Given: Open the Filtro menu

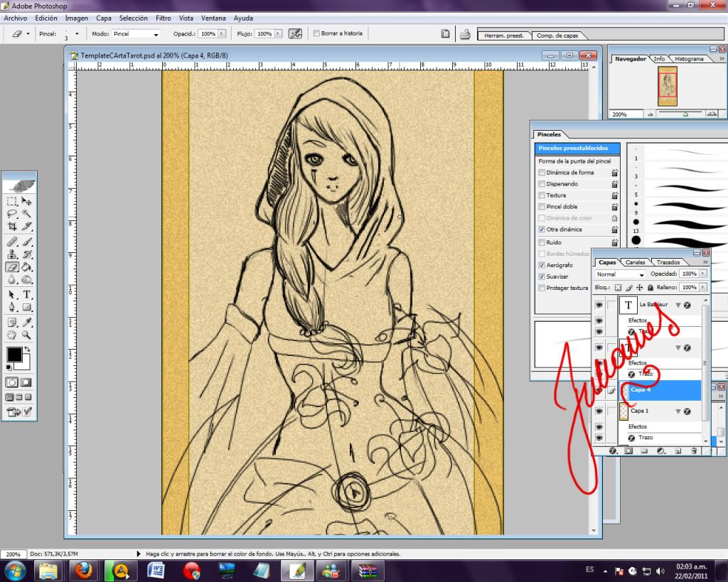Looking at the screenshot, I should click(163, 18).
